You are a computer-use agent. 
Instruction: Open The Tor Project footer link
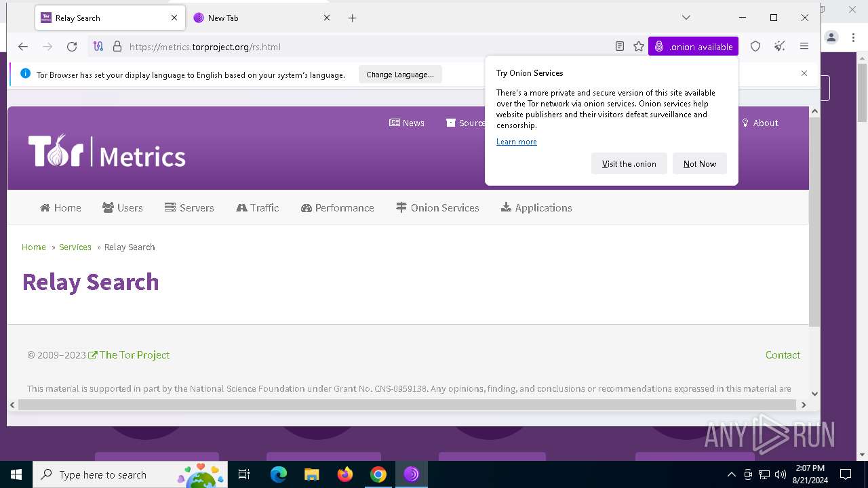pos(130,355)
